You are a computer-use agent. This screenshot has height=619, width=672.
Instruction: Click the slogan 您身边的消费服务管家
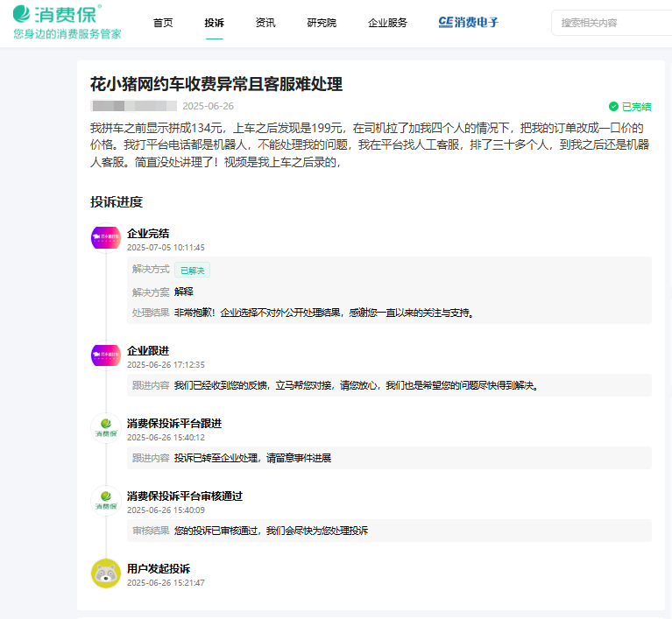[67, 34]
